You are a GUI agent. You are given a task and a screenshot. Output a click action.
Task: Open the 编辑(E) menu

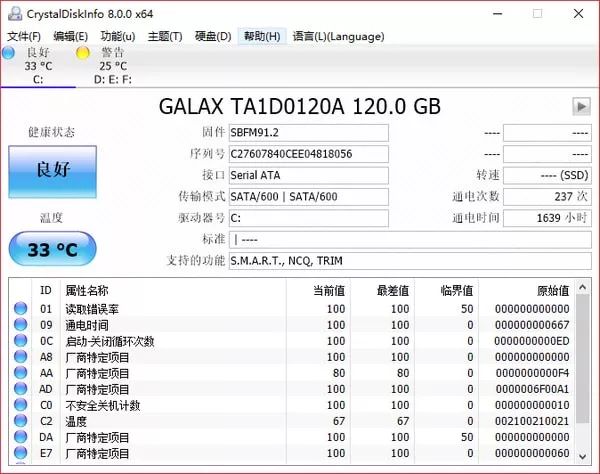tap(70, 36)
